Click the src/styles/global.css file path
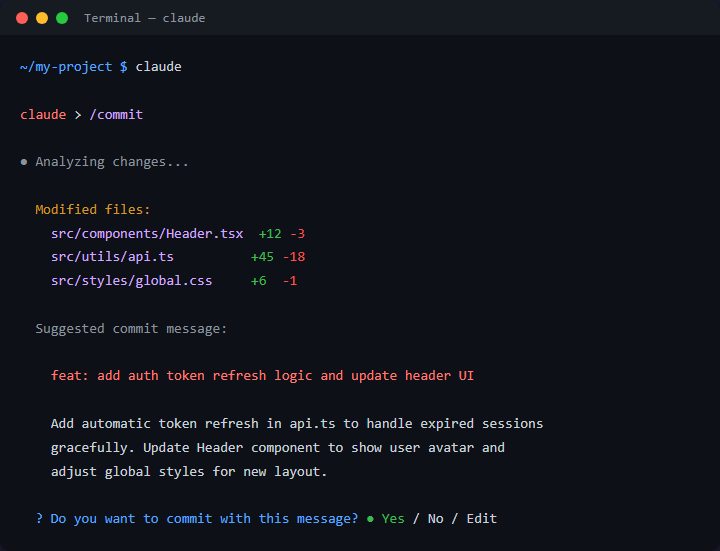Viewport: 720px width, 551px height. [x=132, y=280]
